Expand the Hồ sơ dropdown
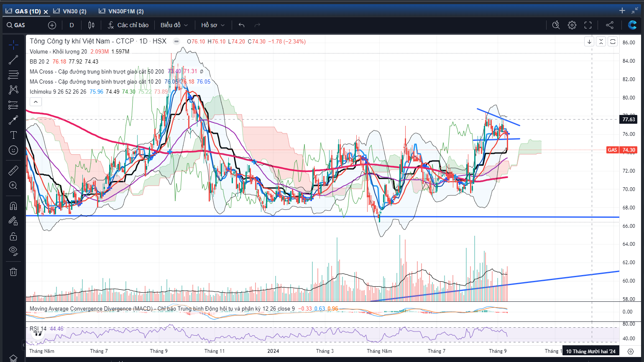 213,25
